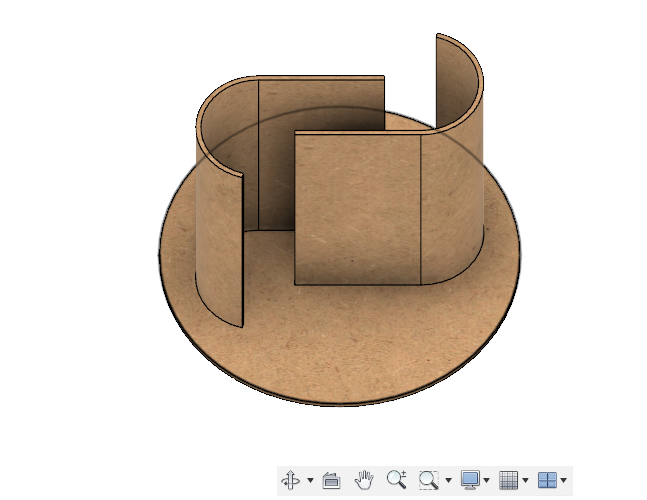Viewport: 647px width, 500px height.
Task: Select the left curved wall outer face
Action: pyautogui.click(x=218, y=243)
